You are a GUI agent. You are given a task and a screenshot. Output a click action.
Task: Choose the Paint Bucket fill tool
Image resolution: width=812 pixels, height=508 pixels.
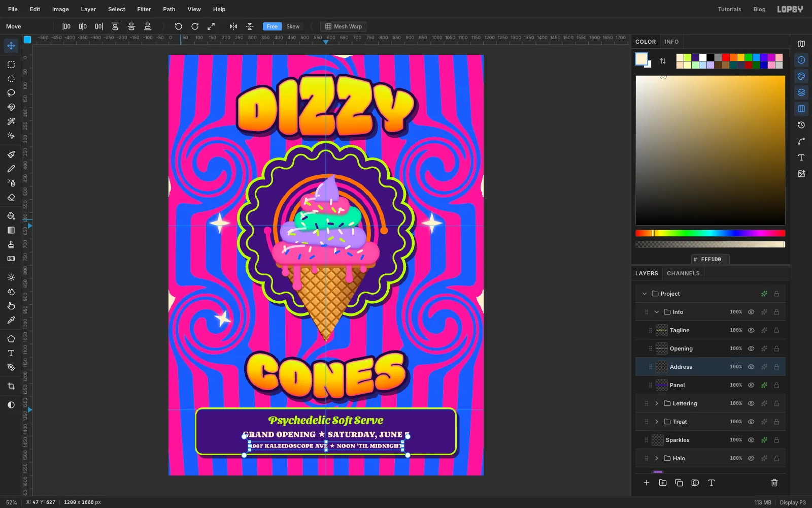[11, 216]
